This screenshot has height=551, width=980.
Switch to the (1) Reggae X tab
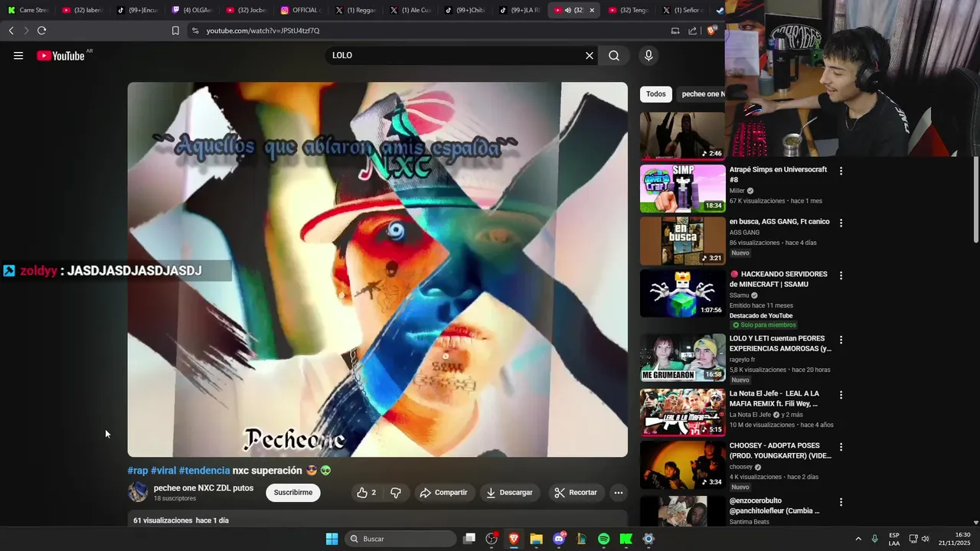pos(355,10)
